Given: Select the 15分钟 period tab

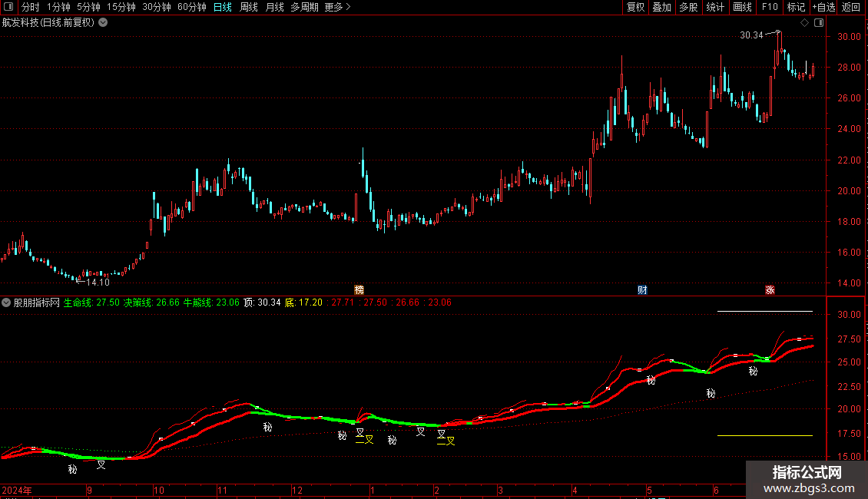Looking at the screenshot, I should click(121, 7).
